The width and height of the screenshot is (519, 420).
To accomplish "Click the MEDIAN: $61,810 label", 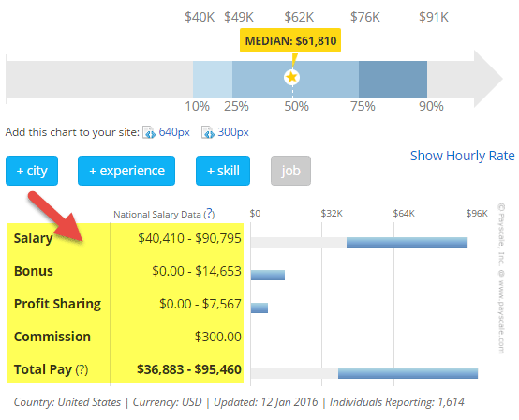I will (290, 40).
